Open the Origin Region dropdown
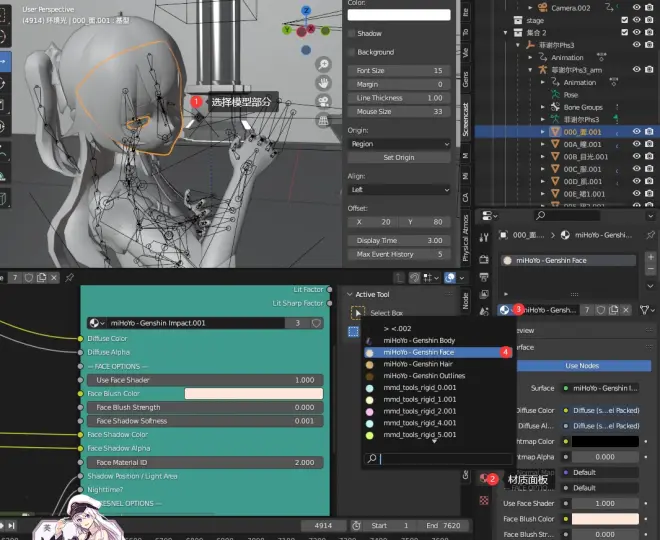 399,144
